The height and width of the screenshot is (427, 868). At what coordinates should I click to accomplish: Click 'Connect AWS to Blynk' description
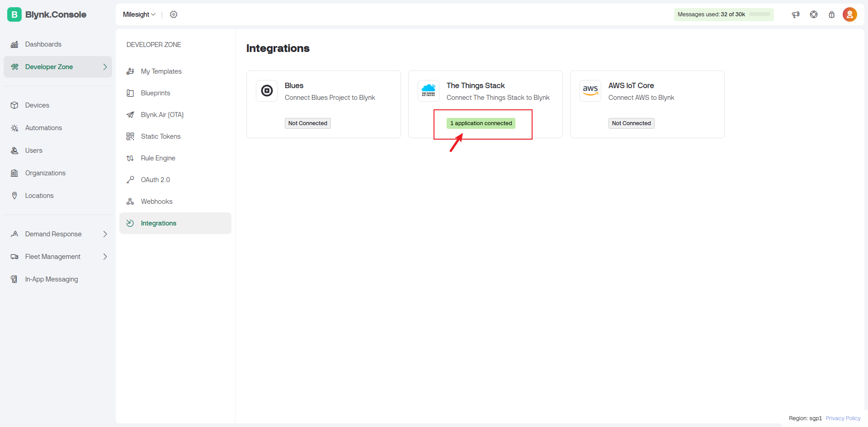tap(641, 98)
